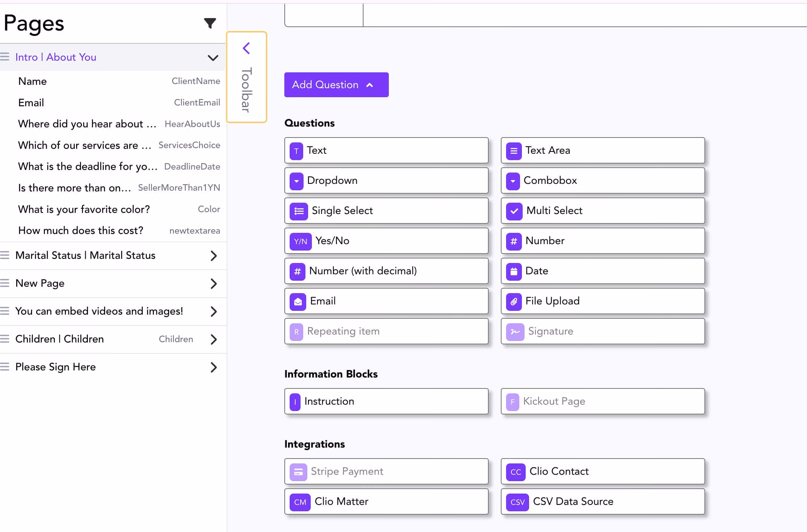The height and width of the screenshot is (532, 807).
Task: Click the Single Select list icon
Action: (299, 211)
